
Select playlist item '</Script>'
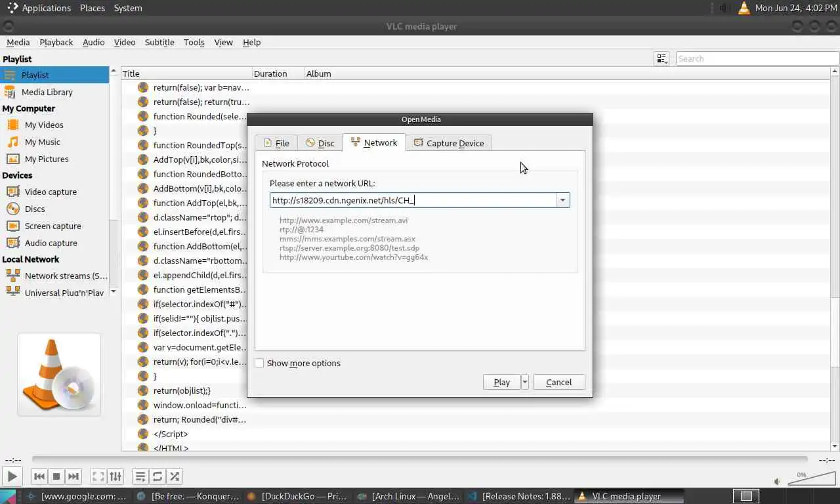click(171, 434)
